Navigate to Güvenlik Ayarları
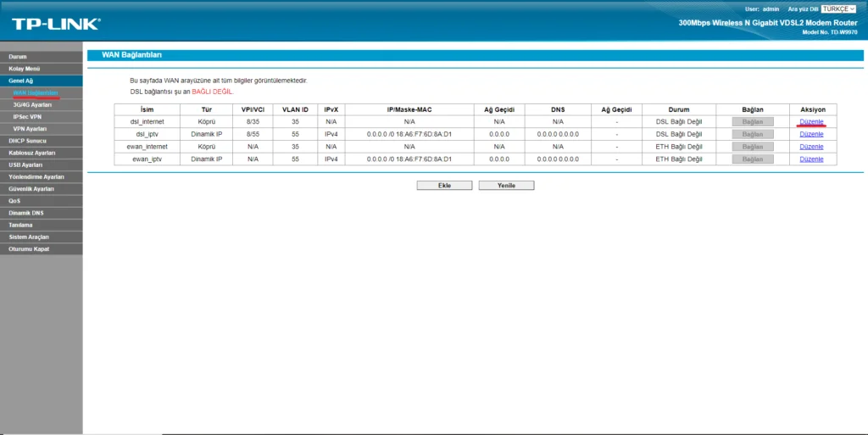The height and width of the screenshot is (435, 868). pos(31,188)
